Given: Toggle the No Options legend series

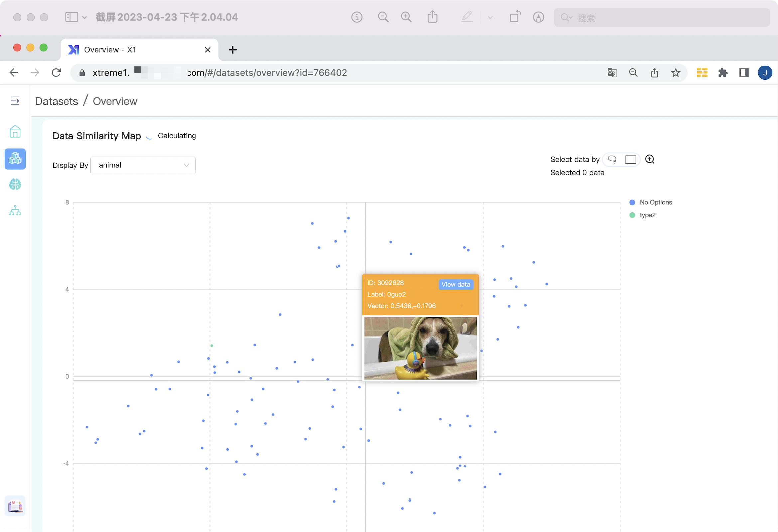Looking at the screenshot, I should [650, 202].
